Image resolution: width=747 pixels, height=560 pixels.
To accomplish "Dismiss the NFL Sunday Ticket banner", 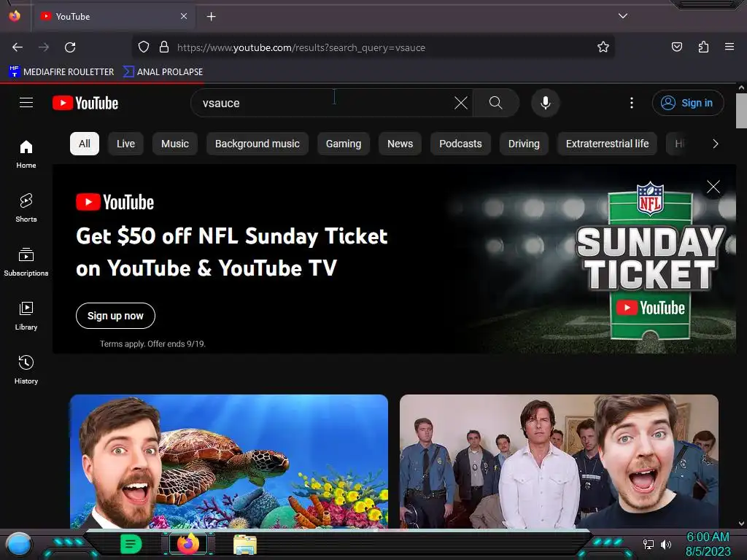I will point(713,187).
